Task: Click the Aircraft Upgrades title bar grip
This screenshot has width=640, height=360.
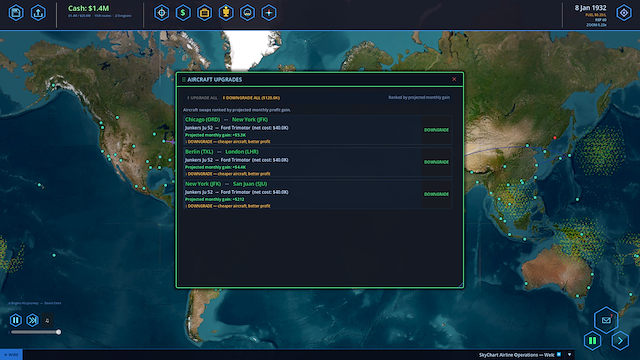Action: [x=184, y=80]
